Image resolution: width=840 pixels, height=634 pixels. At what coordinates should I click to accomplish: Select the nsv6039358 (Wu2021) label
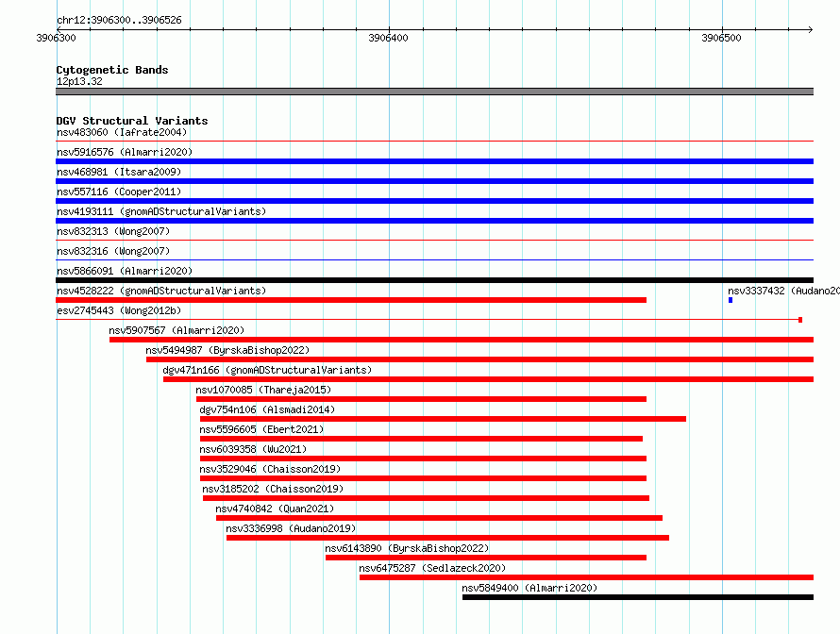click(253, 449)
